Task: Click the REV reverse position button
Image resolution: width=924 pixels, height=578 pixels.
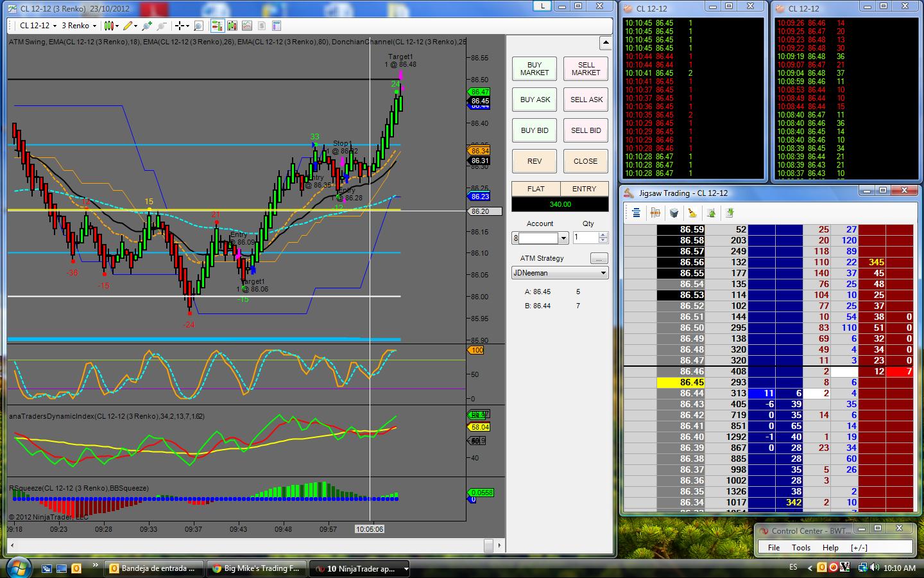Action: pos(535,161)
